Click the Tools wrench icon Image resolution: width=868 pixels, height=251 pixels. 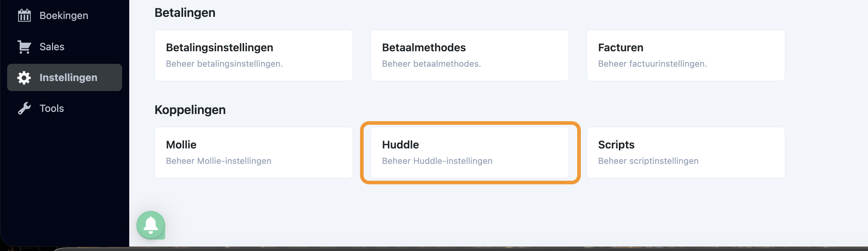(x=24, y=108)
